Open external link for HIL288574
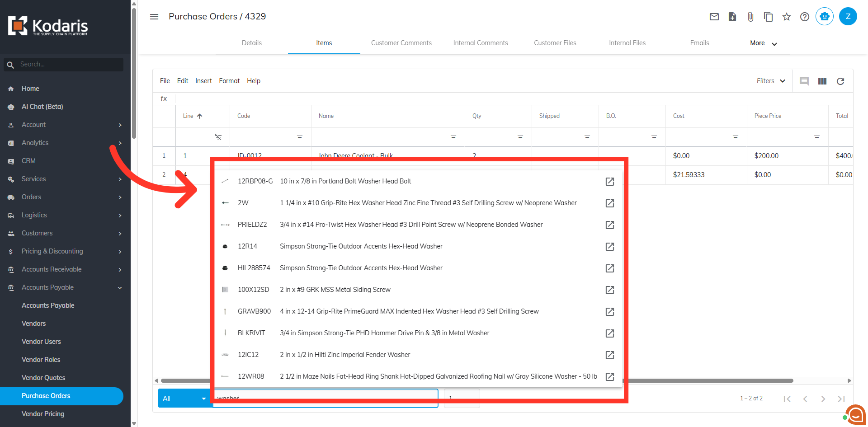Image resolution: width=868 pixels, height=427 pixels. point(610,268)
